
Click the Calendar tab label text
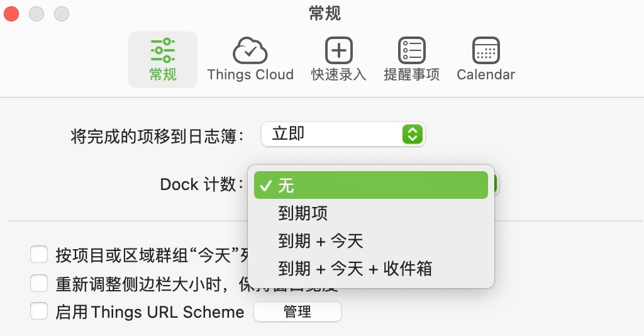point(486,75)
